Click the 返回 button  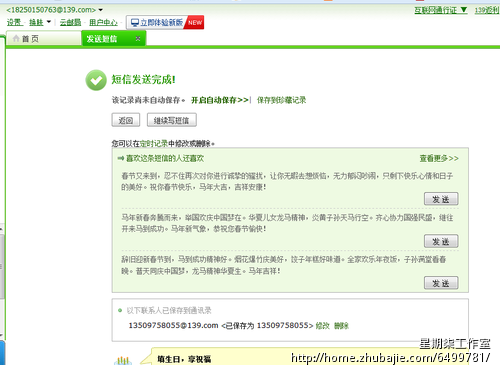[x=126, y=120]
